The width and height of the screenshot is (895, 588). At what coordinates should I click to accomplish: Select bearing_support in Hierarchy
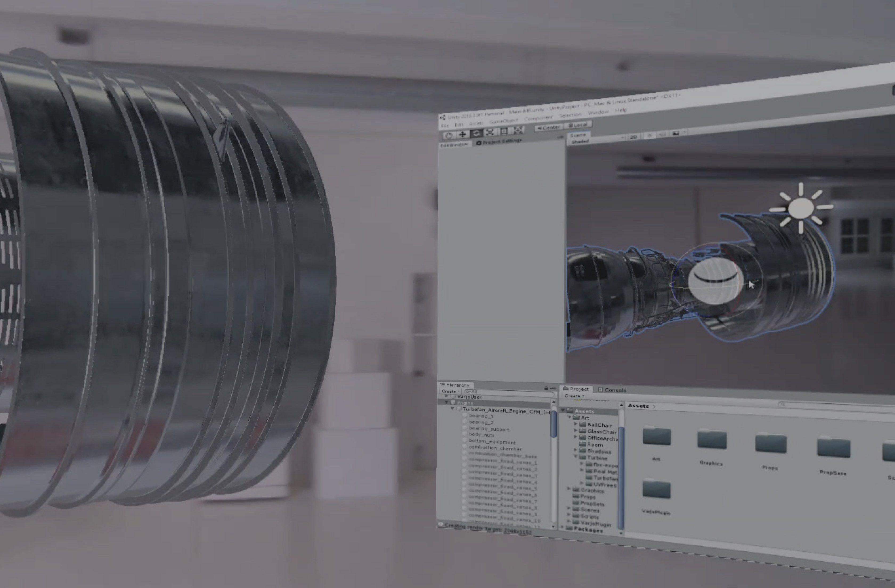(489, 429)
